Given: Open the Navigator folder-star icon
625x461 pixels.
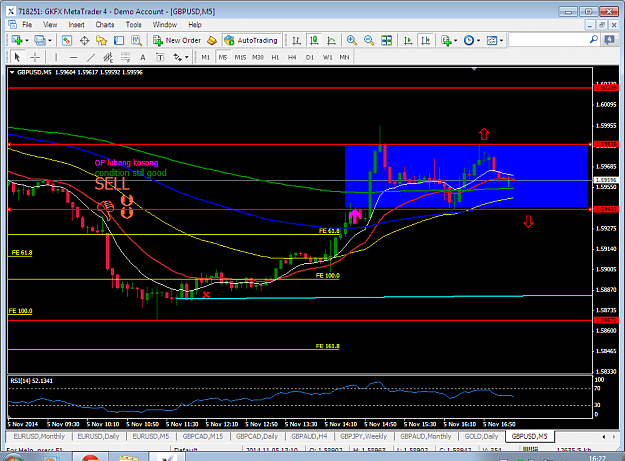Looking at the screenshot, I should pyautogui.click(x=102, y=40).
